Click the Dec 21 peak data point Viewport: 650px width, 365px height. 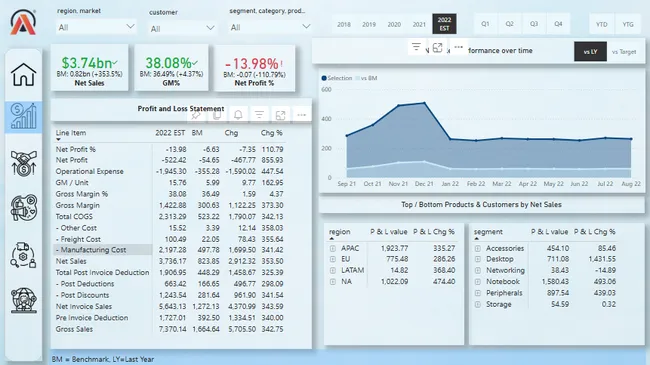pyautogui.click(x=424, y=103)
